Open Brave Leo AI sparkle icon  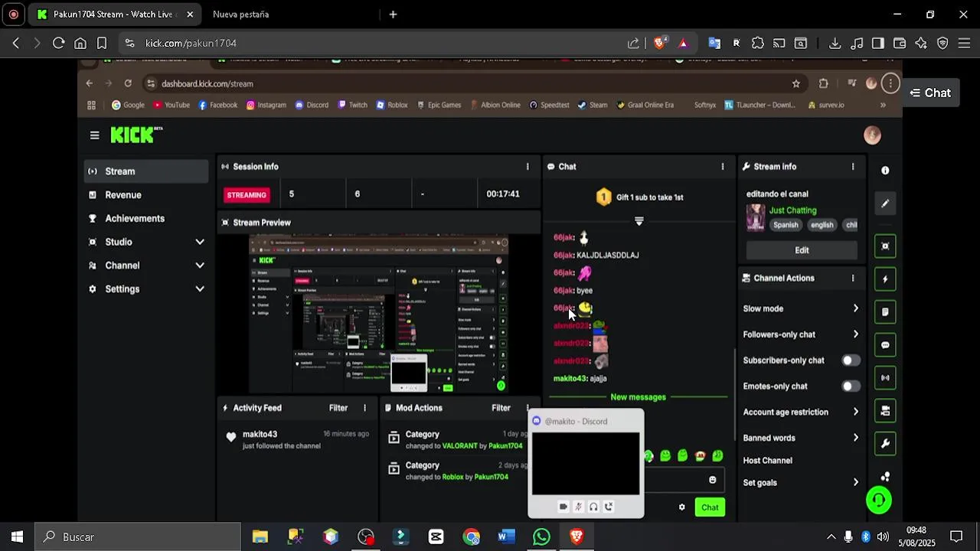[921, 43]
